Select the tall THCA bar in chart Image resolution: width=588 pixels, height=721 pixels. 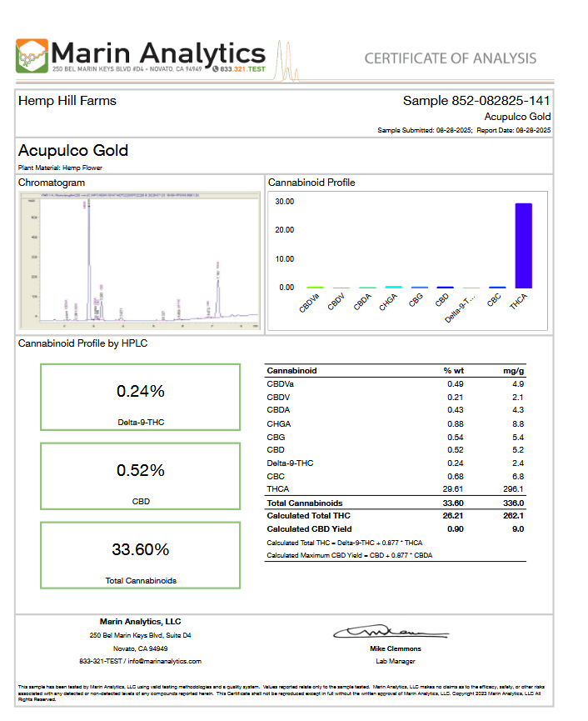(523, 246)
